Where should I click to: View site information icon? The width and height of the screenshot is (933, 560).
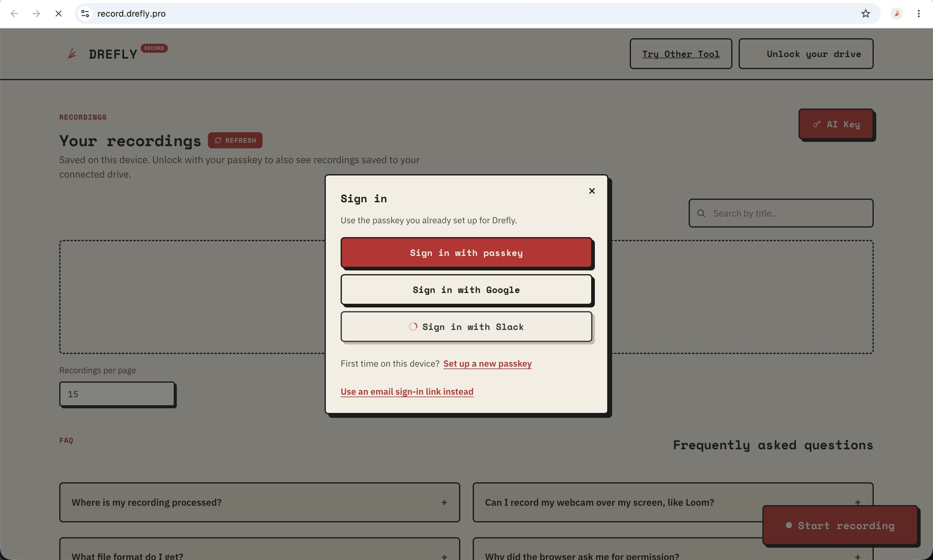click(x=85, y=14)
